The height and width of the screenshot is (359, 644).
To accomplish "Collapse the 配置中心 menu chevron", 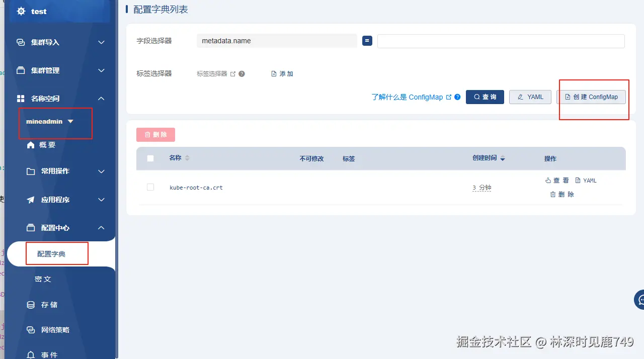I will pyautogui.click(x=101, y=228).
